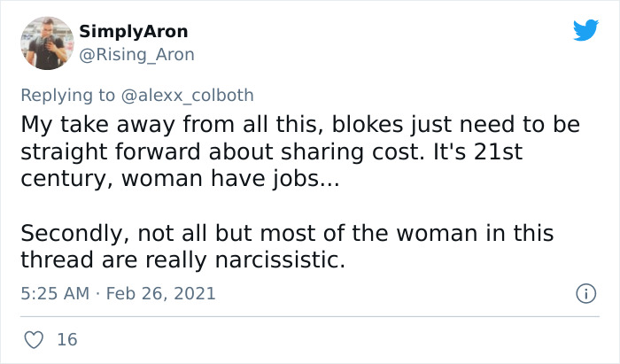
Task: Click the like count 16
Action: point(66,340)
